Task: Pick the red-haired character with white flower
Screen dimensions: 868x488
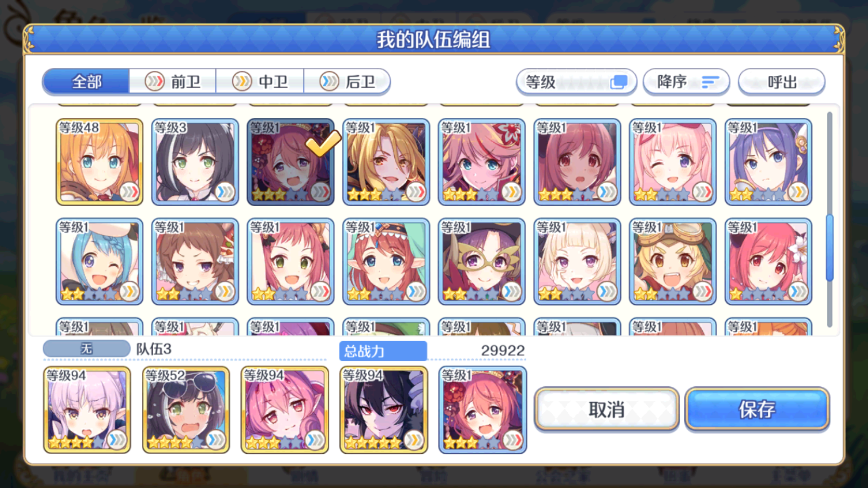Action: pyautogui.click(x=768, y=261)
